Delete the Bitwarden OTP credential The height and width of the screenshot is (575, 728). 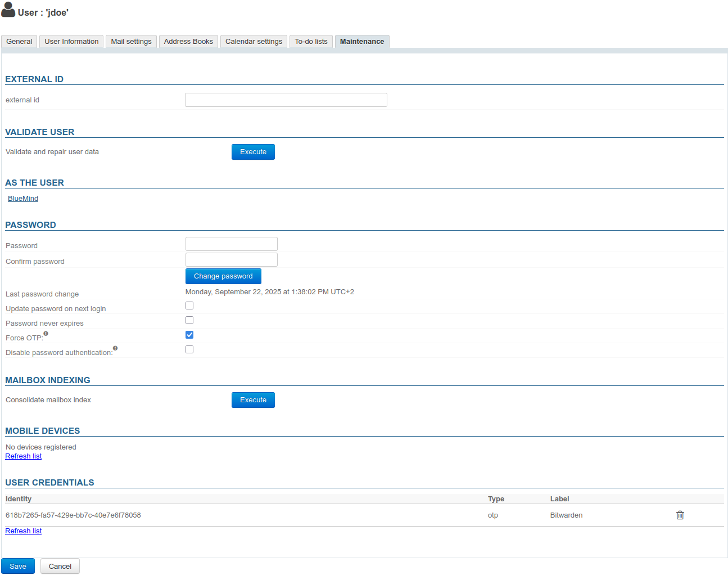680,515
